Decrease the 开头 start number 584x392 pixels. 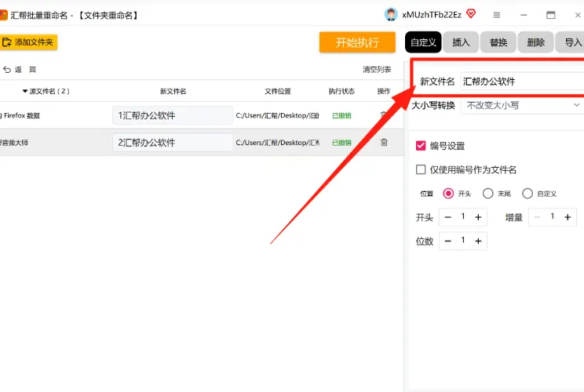[448, 217]
